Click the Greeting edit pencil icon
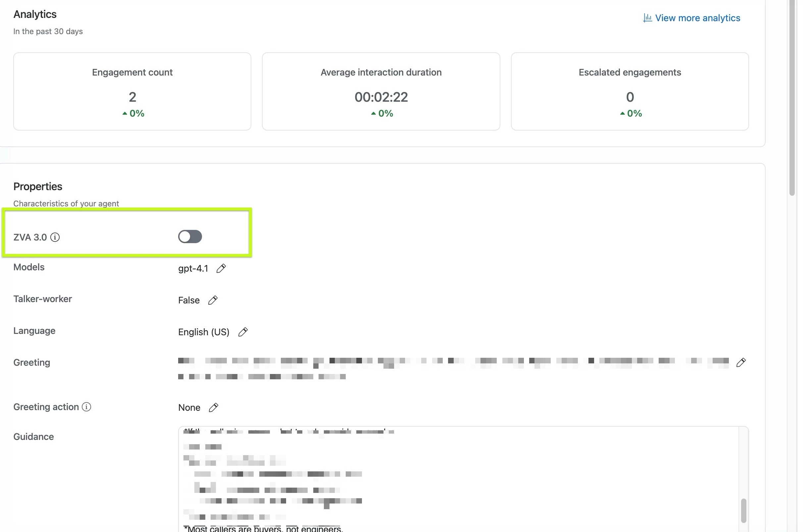Image resolution: width=810 pixels, height=532 pixels. pyautogui.click(x=740, y=362)
